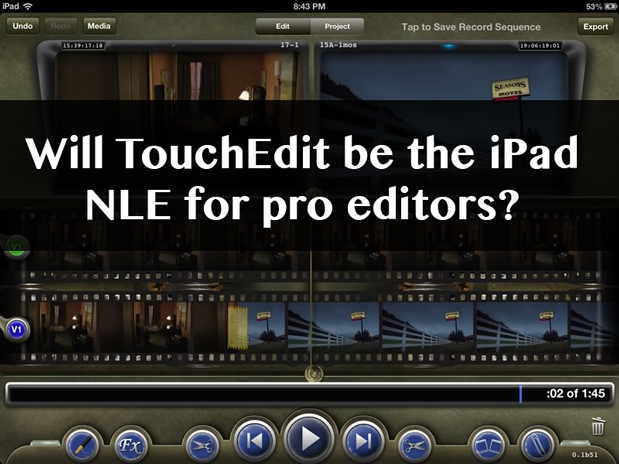
Task: Start playback with the Play button
Action: [x=309, y=437]
